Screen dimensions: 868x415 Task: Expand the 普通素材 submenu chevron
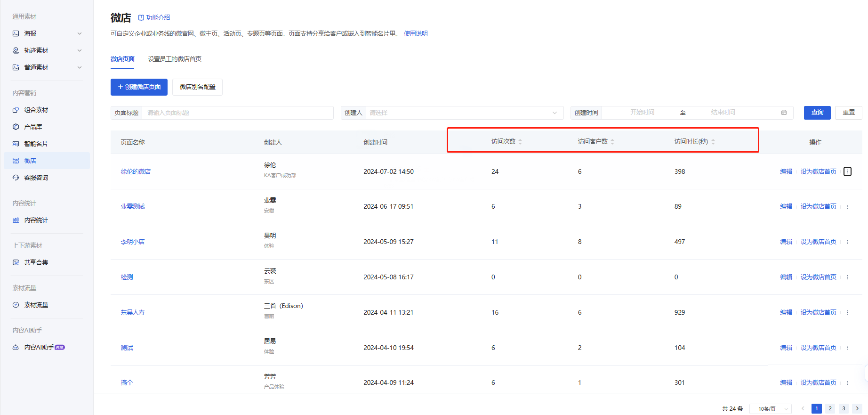click(80, 67)
